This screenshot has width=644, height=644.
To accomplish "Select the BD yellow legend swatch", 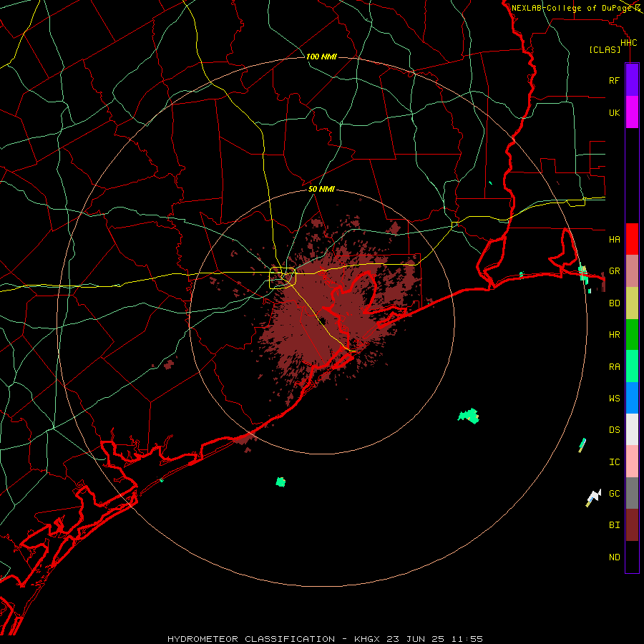I will pyautogui.click(x=632, y=303).
